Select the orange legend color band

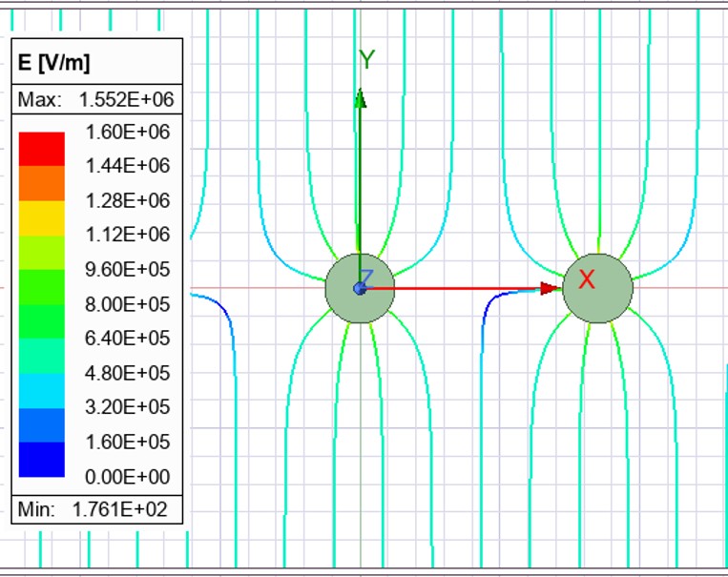(41, 183)
